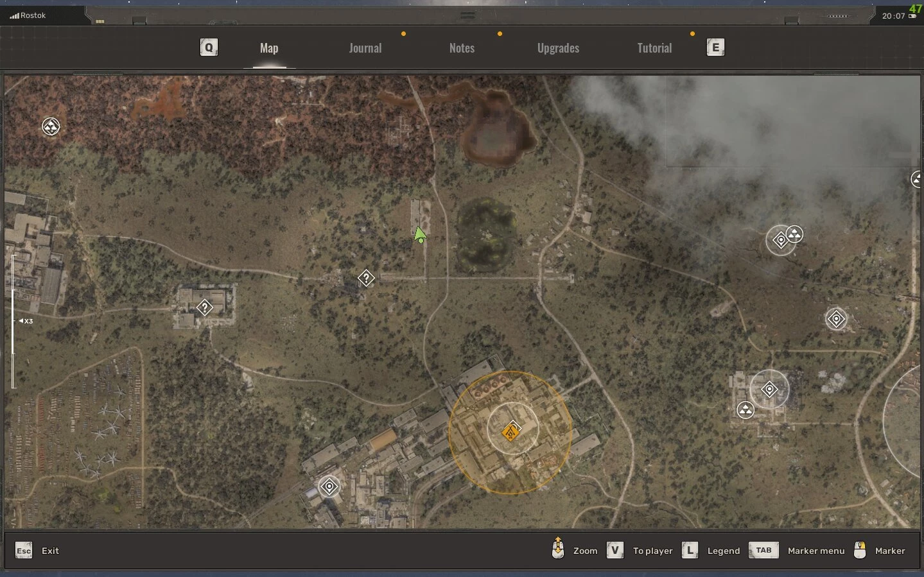Open the map Legend
Image resolution: width=924 pixels, height=577 pixels.
point(711,551)
